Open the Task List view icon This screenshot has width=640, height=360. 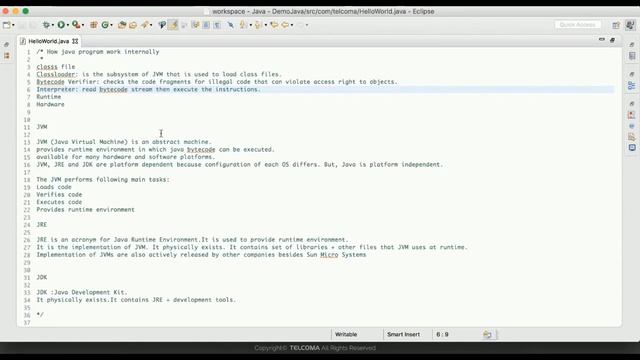click(x=632, y=56)
